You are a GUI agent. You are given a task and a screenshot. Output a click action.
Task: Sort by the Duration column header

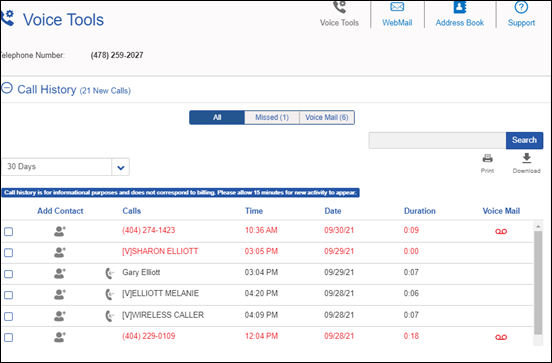coord(420,211)
